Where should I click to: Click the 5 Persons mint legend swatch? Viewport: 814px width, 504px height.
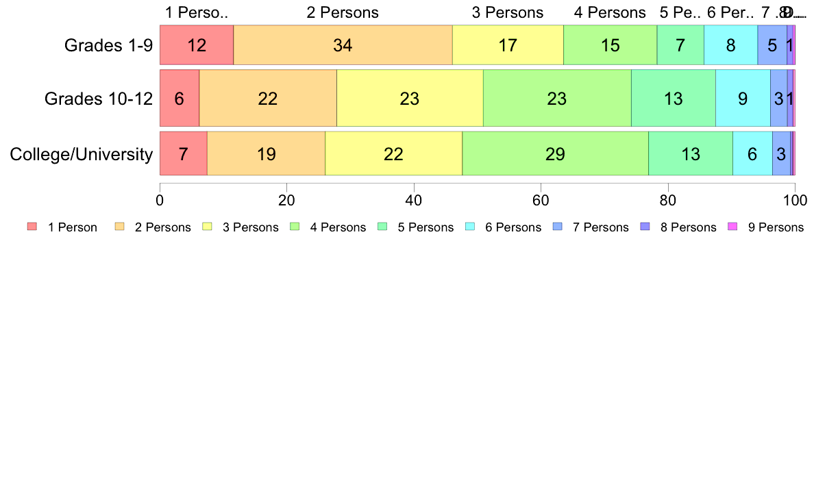(x=382, y=226)
